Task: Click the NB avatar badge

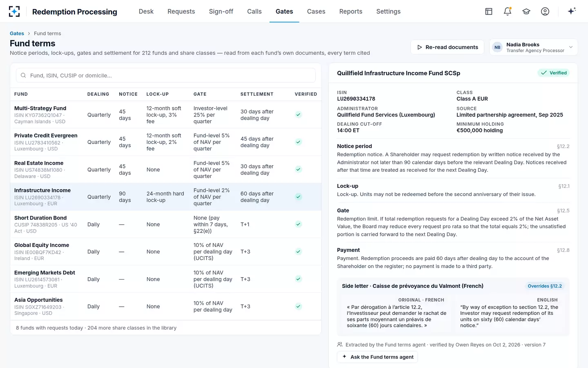Action: click(x=497, y=47)
